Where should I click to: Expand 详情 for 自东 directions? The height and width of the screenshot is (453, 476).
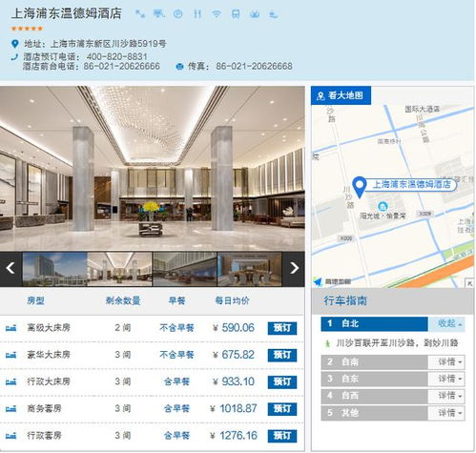(446, 379)
